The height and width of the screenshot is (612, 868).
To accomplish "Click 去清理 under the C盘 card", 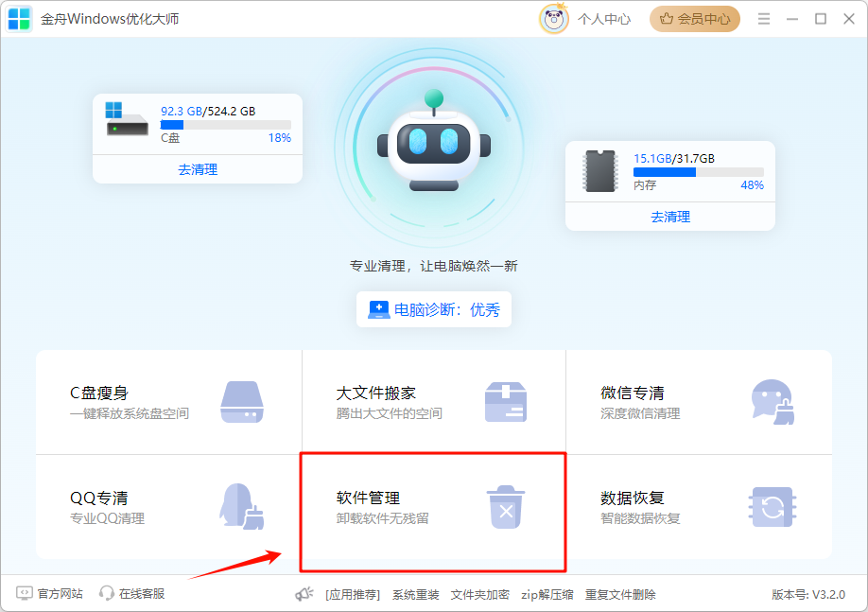I will [x=198, y=169].
